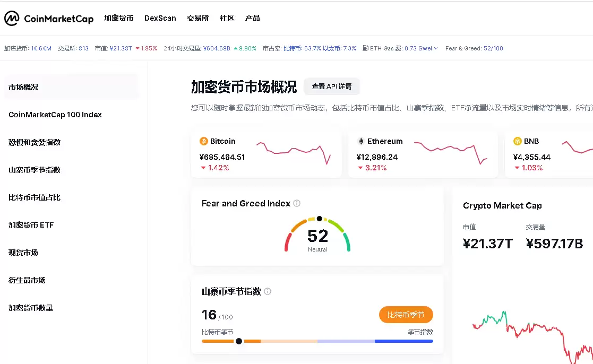Click the ETH Gas fee icon

(365, 48)
